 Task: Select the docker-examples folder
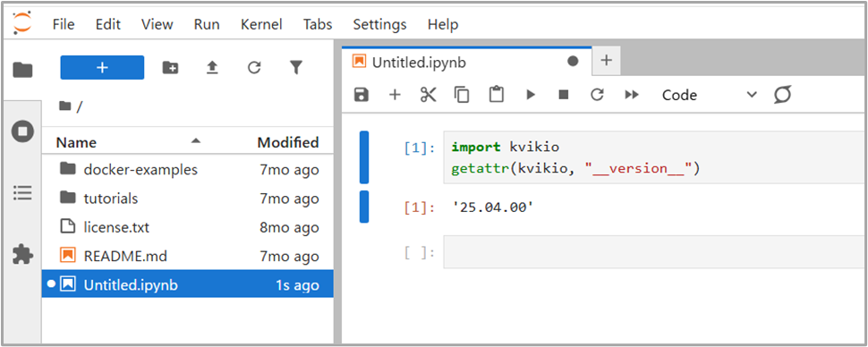(188, 169)
